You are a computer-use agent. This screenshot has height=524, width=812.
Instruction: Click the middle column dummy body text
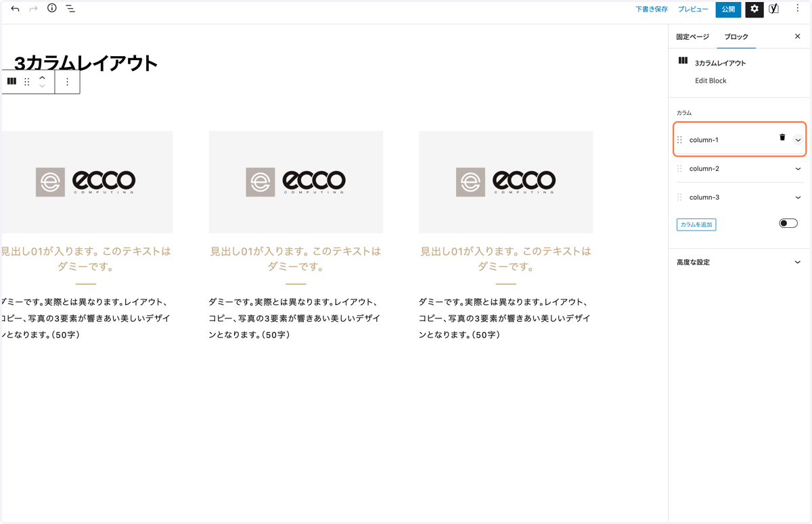tap(294, 318)
